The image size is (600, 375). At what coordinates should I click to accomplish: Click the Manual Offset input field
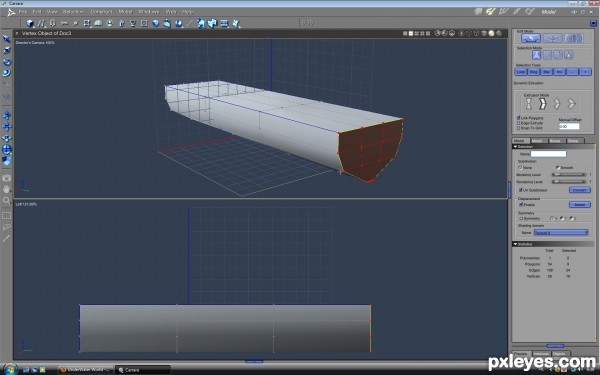pos(569,126)
